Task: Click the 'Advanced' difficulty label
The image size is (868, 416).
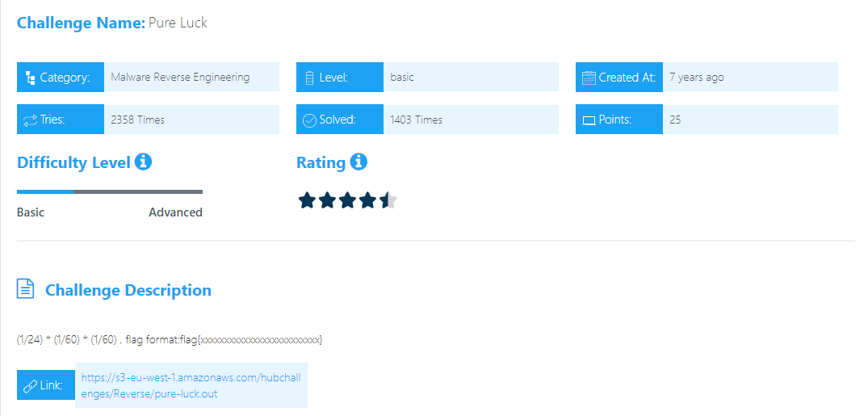Action: click(175, 212)
